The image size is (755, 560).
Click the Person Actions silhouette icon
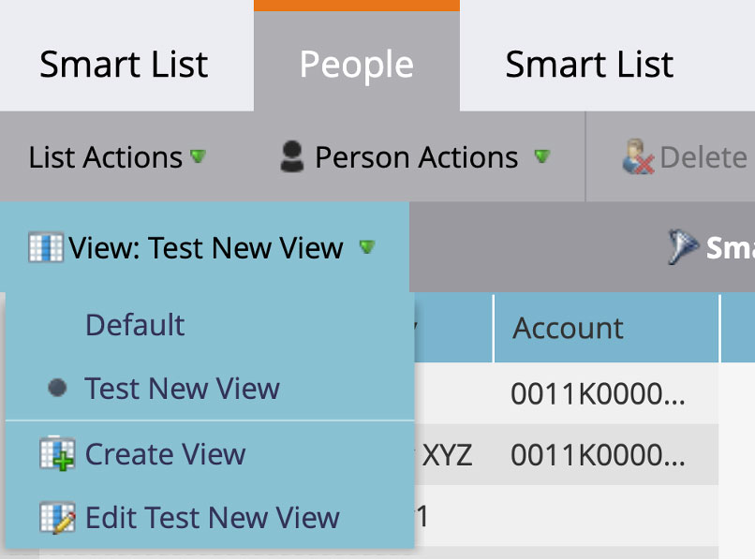(x=291, y=157)
